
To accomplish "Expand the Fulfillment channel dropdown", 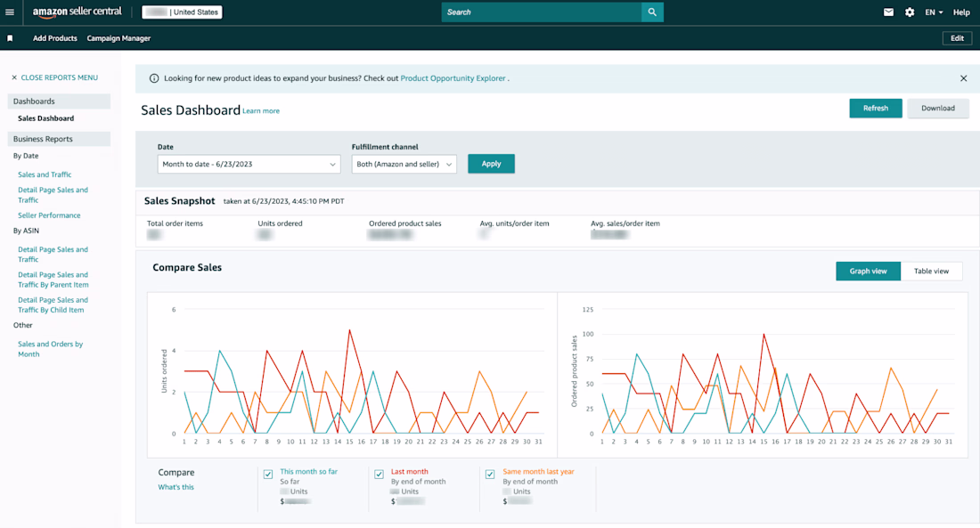I will [x=404, y=164].
